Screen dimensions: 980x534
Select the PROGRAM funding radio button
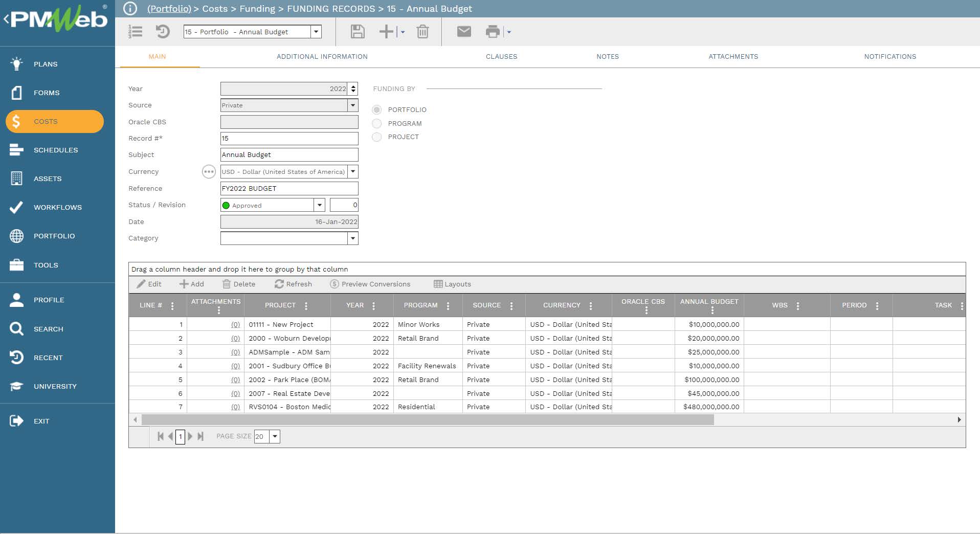(x=377, y=123)
